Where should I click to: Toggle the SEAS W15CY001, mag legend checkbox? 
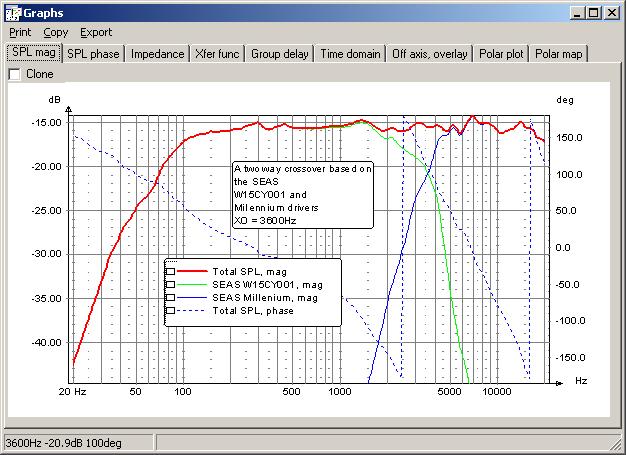pos(170,285)
